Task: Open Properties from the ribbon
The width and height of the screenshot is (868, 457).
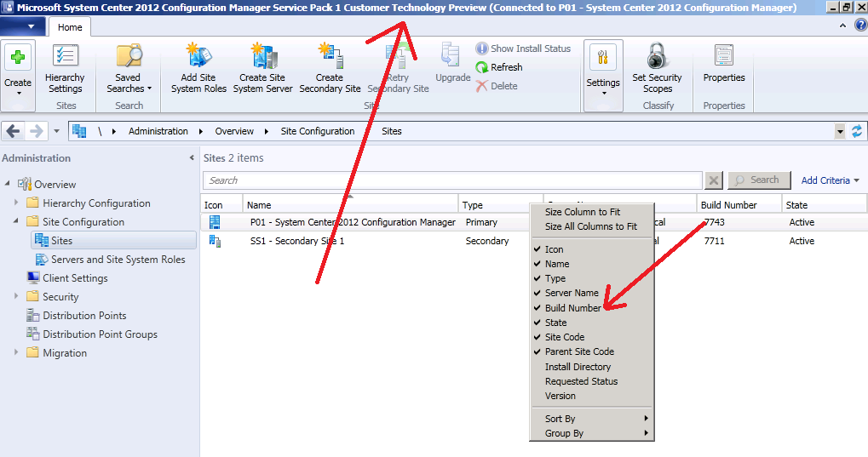Action: click(724, 64)
